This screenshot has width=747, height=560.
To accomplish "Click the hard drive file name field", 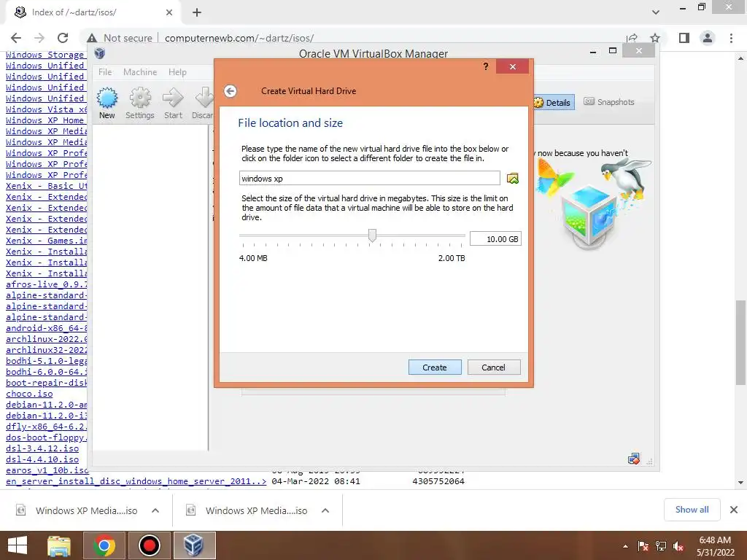I will (370, 179).
